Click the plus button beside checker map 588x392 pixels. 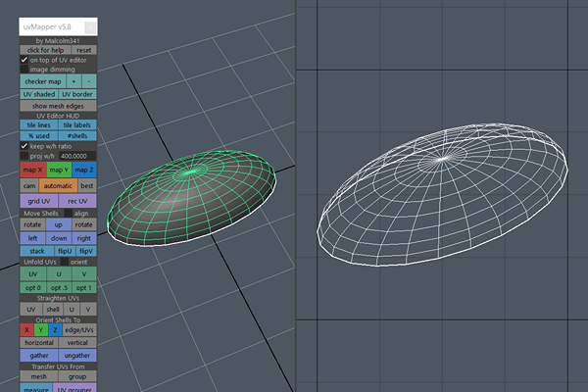[73, 81]
